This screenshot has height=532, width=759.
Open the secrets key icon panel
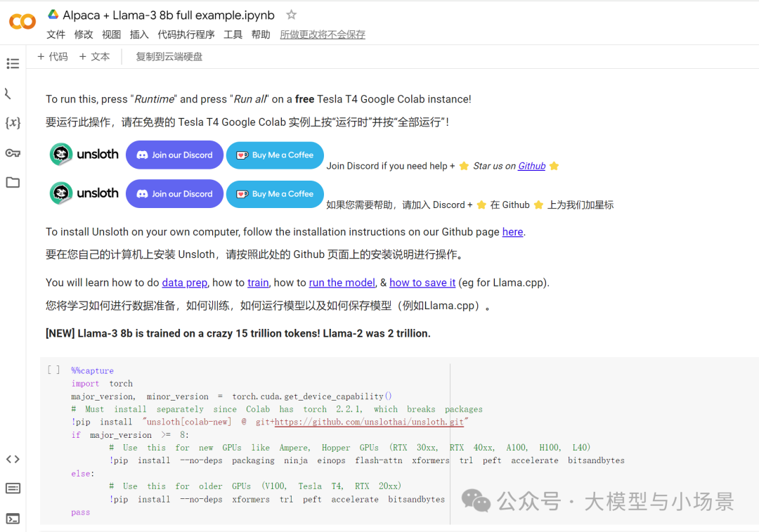point(13,153)
